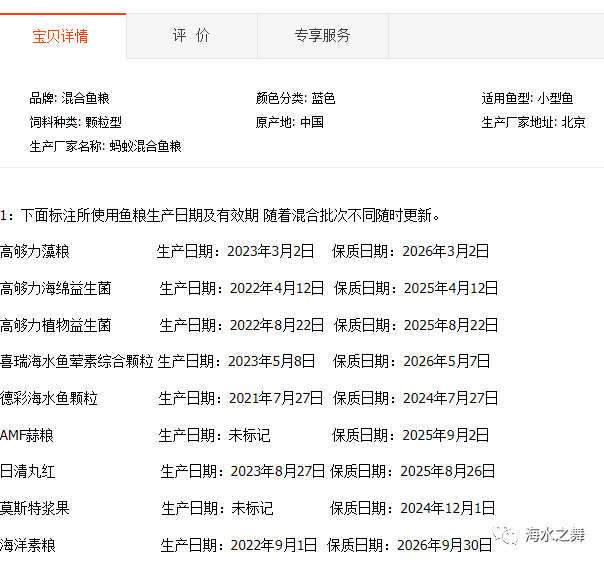
Task: Open the 专享服务 tab
Action: [323, 36]
